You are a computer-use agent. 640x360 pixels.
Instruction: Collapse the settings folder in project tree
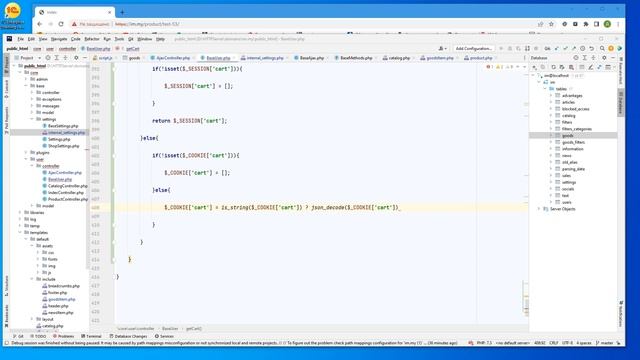pyautogui.click(x=32, y=119)
